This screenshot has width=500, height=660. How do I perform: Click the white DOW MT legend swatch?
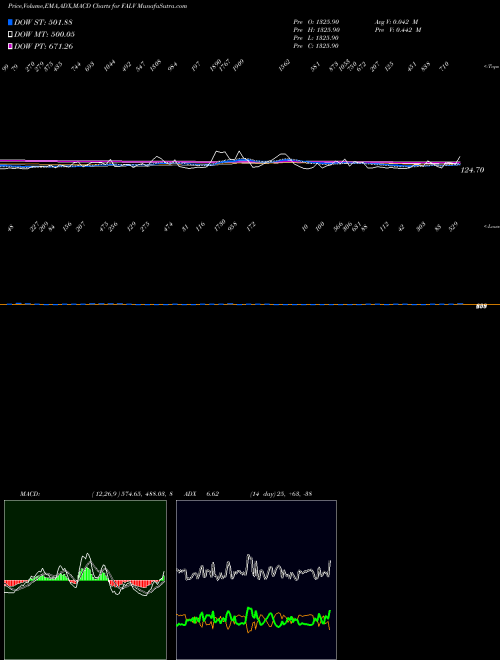[10, 34]
